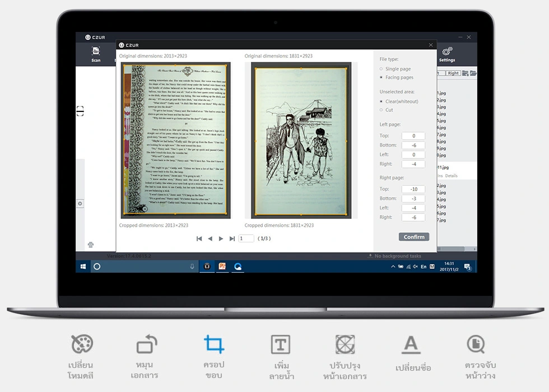Click the rename letter A icon

(x=411, y=344)
